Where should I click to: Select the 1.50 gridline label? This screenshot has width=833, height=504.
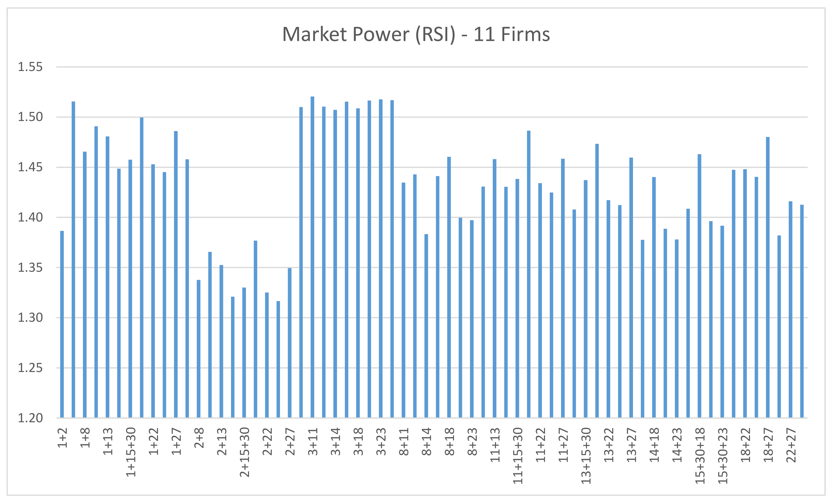pyautogui.click(x=30, y=117)
